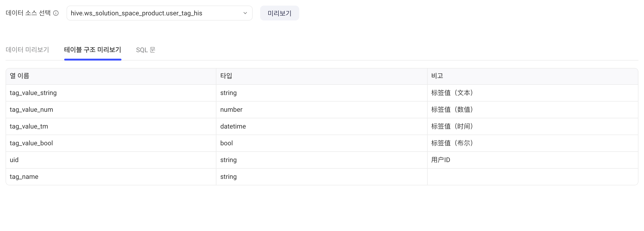Select the tag_value_bool cell
This screenshot has height=231, width=644.
[111, 143]
